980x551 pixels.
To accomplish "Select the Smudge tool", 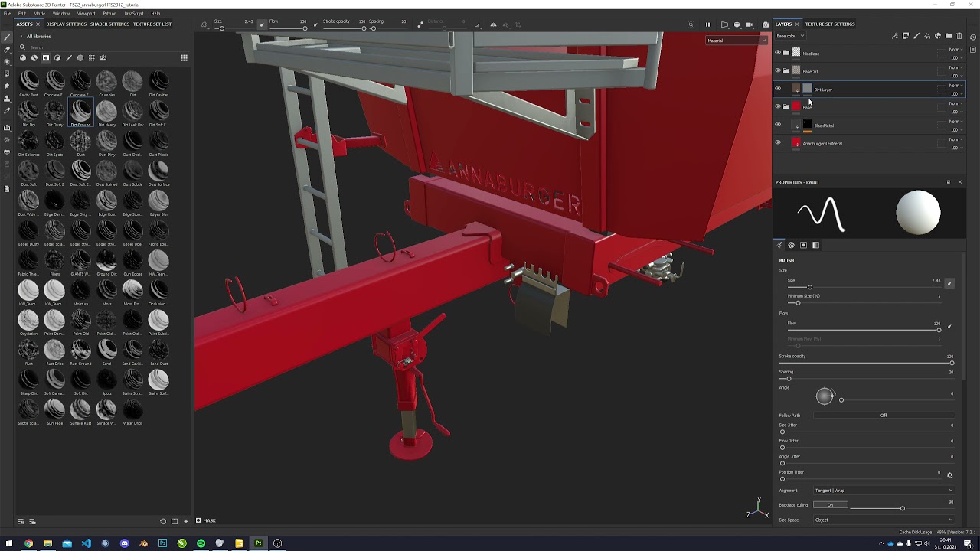I will (x=7, y=86).
